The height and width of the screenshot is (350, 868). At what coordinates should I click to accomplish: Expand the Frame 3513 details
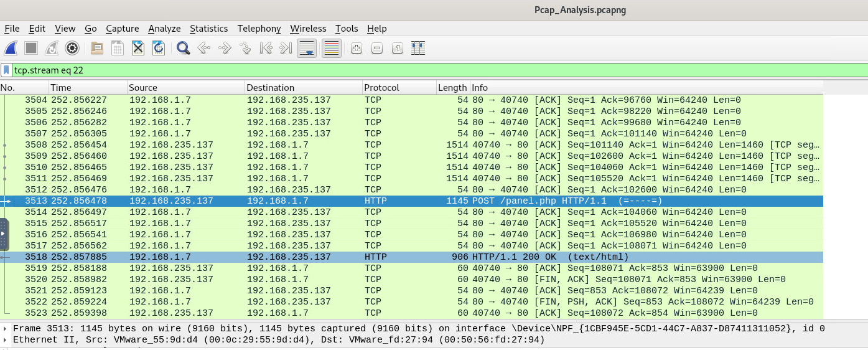click(6, 329)
